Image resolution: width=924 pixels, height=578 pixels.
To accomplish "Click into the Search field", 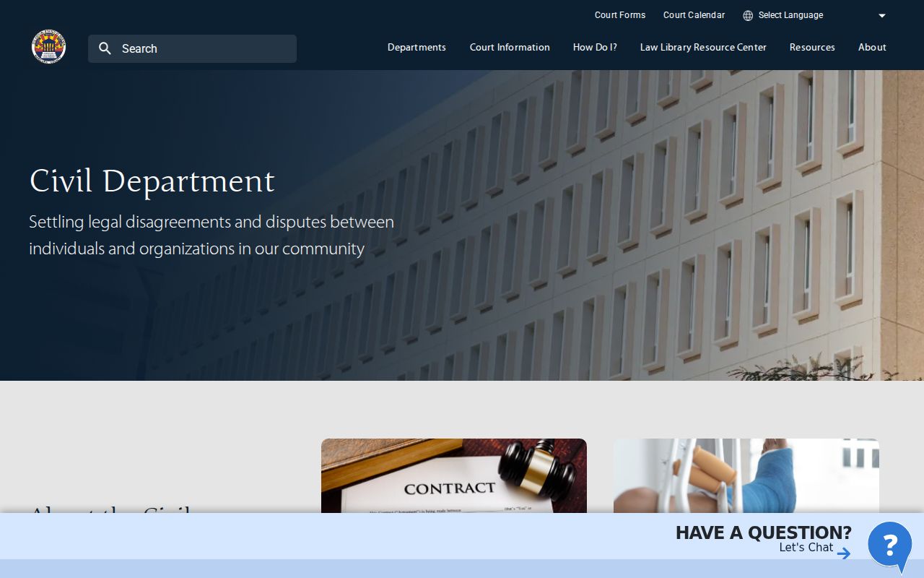I will [192, 48].
